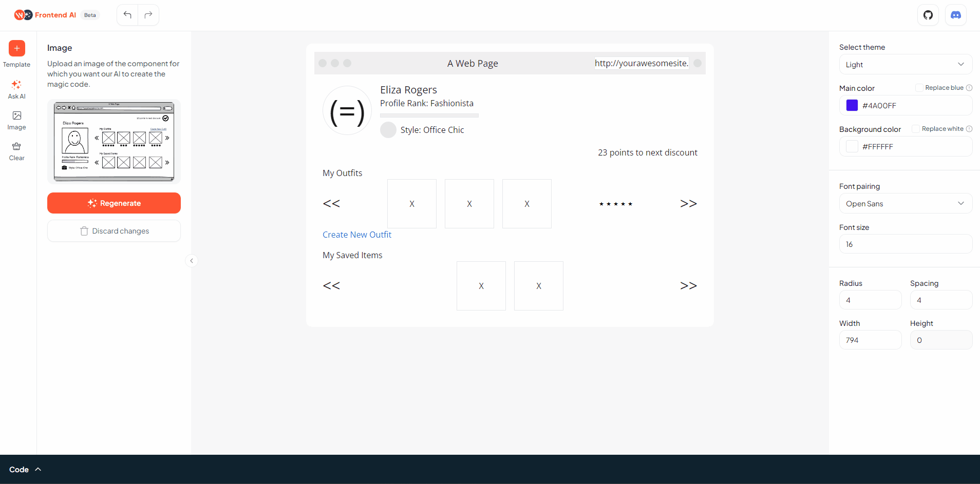The height and width of the screenshot is (484, 980).
Task: Open the Ask AI sparkle tool
Action: [16, 85]
